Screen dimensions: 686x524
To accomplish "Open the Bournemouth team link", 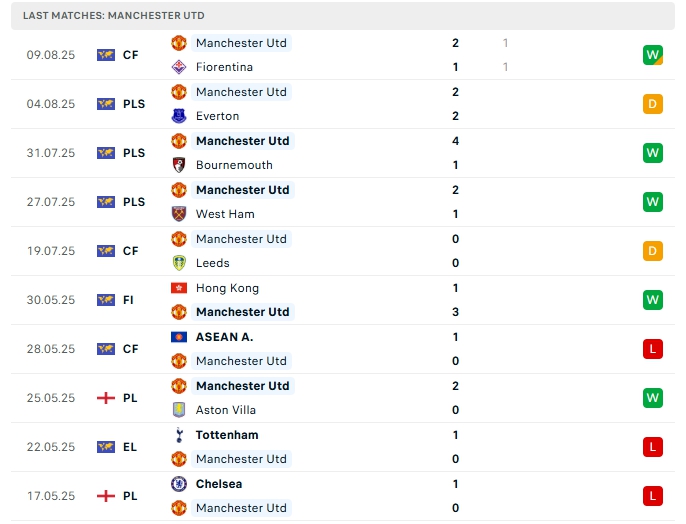I will (234, 165).
